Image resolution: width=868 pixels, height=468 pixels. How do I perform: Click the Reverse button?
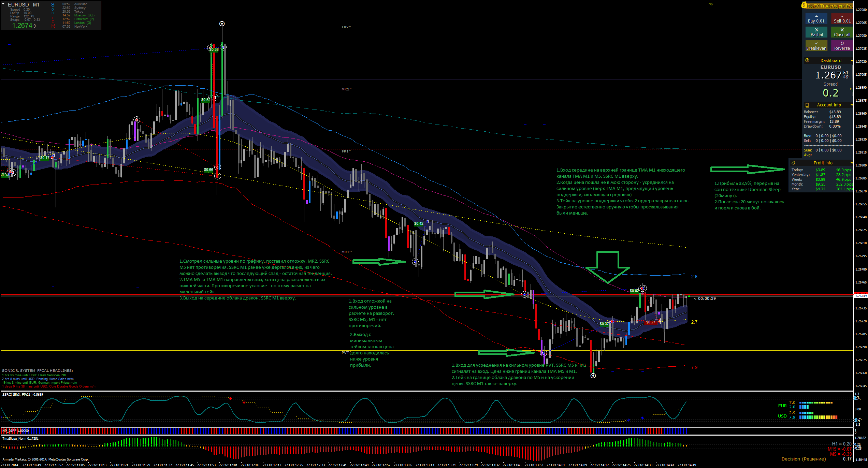842,46
